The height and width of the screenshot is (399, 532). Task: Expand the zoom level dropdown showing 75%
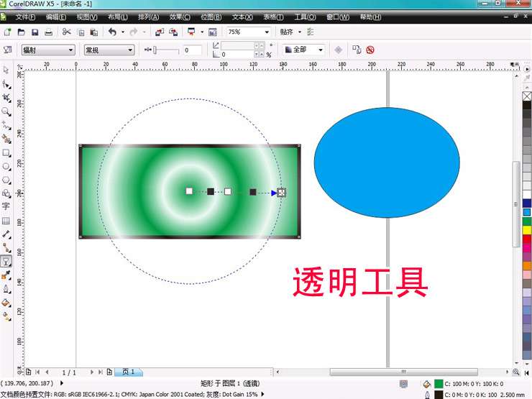(x=248, y=32)
